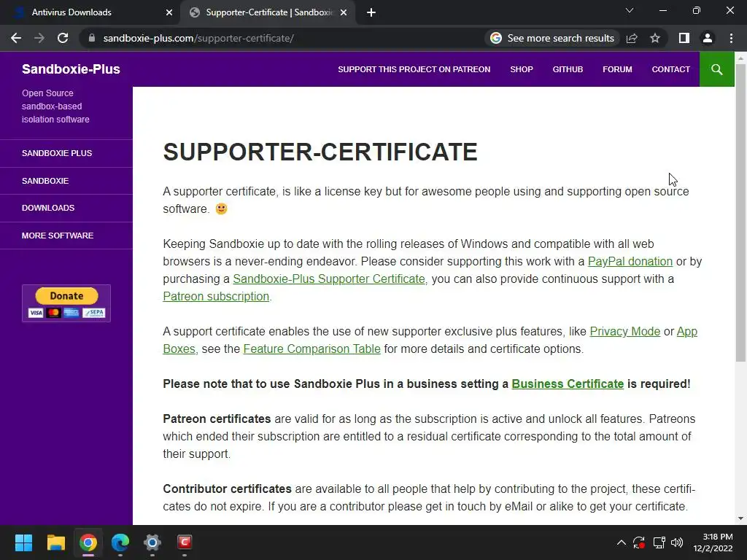
Task: Open the FORUM menu item
Action: [x=617, y=69]
